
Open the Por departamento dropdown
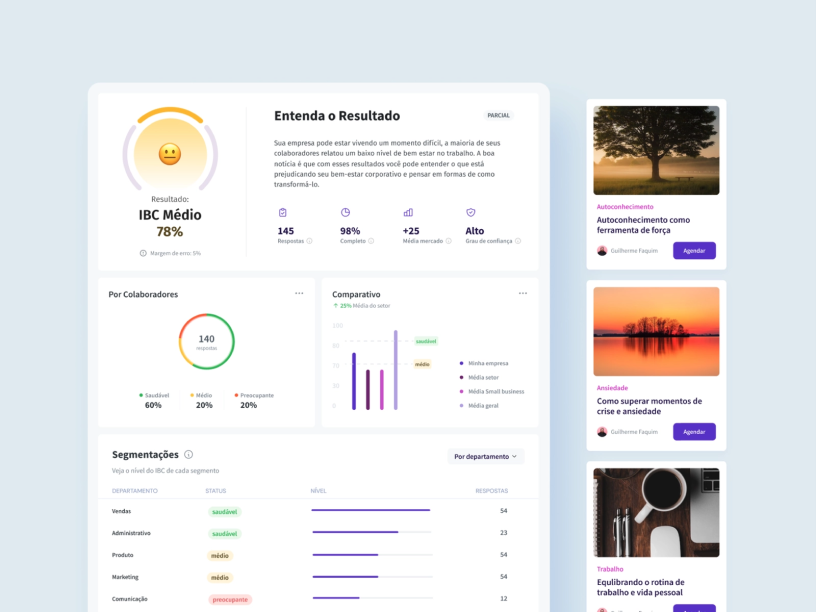[486, 456]
